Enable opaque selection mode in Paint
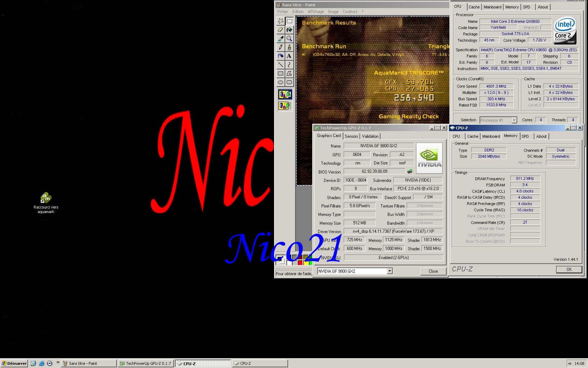The image size is (588, 368). [285, 94]
